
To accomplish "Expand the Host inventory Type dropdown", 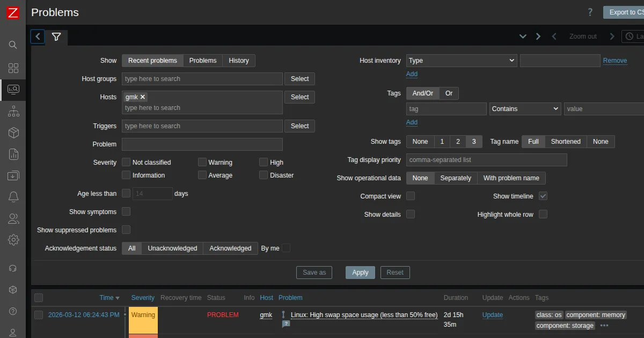I will click(x=462, y=61).
